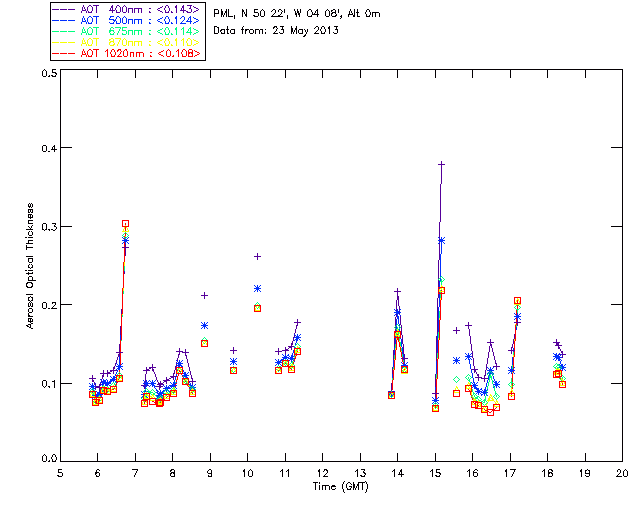The width and height of the screenshot is (640, 512).
Task: Click the 0.2 y-axis tick label
Action: click(x=49, y=305)
